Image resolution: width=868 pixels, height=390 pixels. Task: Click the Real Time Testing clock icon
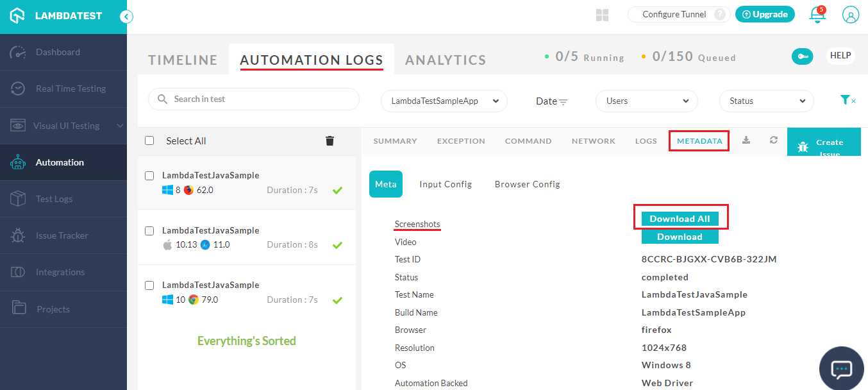coord(18,89)
